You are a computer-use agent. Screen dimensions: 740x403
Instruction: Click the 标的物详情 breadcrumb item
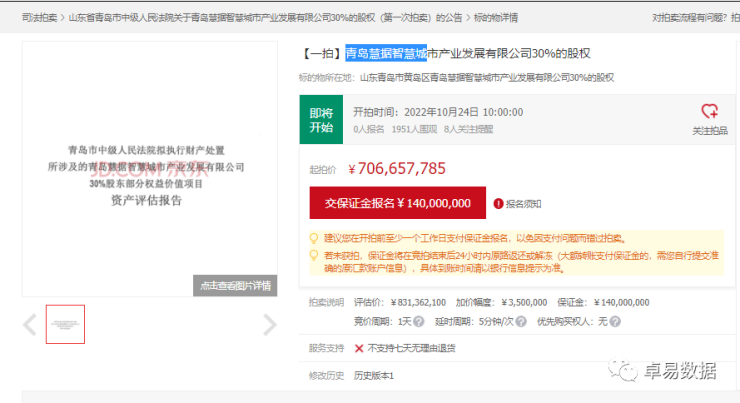[x=496, y=18]
